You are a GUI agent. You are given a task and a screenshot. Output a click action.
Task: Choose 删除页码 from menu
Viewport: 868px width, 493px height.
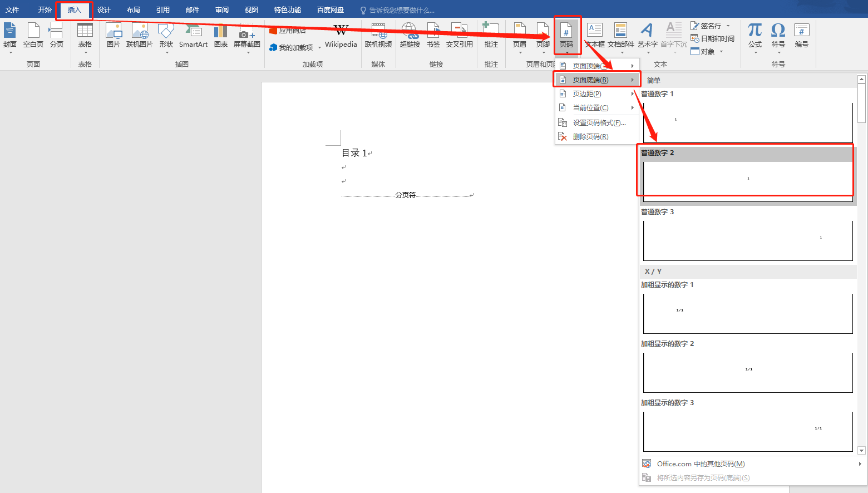[x=597, y=136]
